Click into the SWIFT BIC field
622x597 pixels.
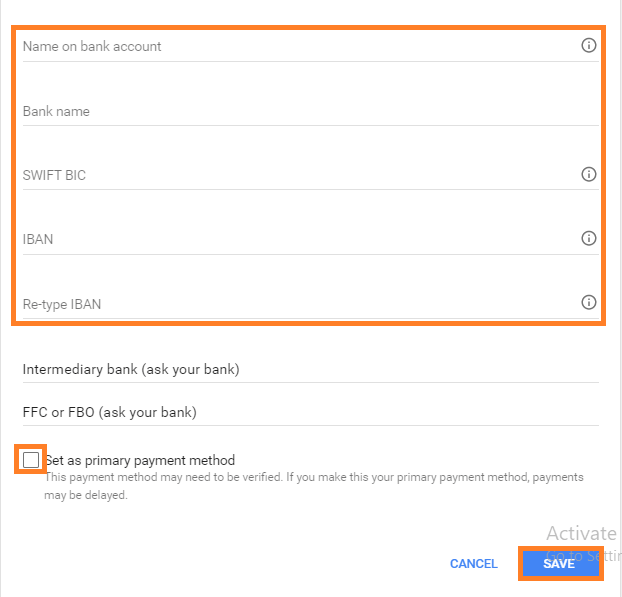click(301, 175)
